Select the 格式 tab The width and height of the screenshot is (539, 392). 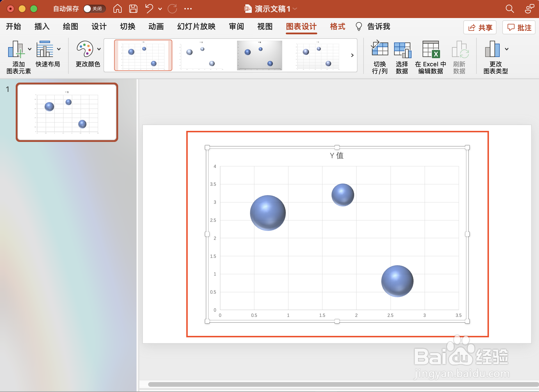click(338, 26)
